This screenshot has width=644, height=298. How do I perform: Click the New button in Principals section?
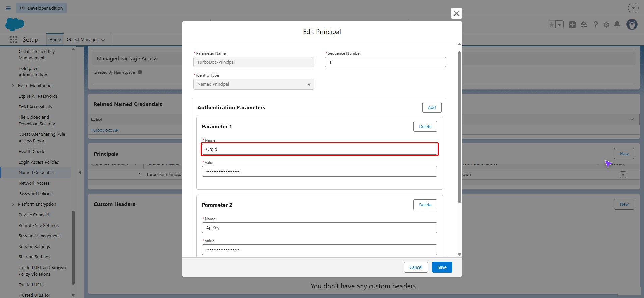[x=624, y=154]
